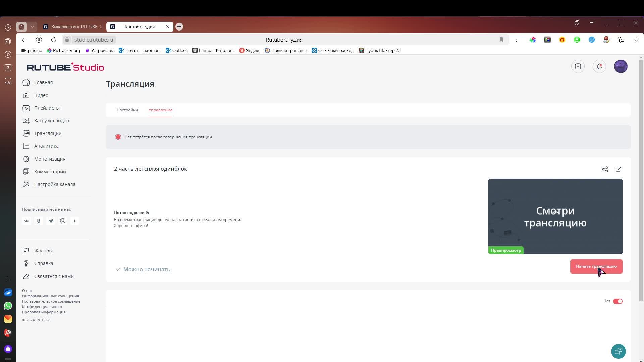Click the studio.rutube.ru address field
644x362 pixels.
click(94, 40)
